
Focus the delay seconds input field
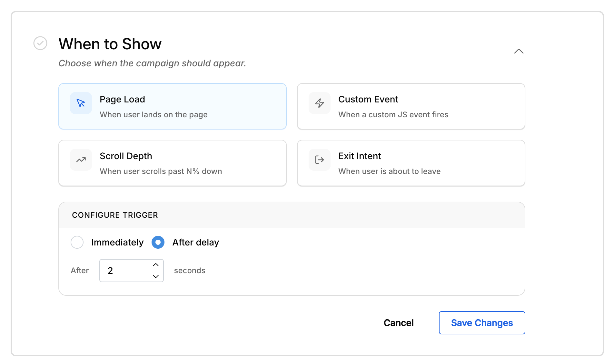point(124,271)
